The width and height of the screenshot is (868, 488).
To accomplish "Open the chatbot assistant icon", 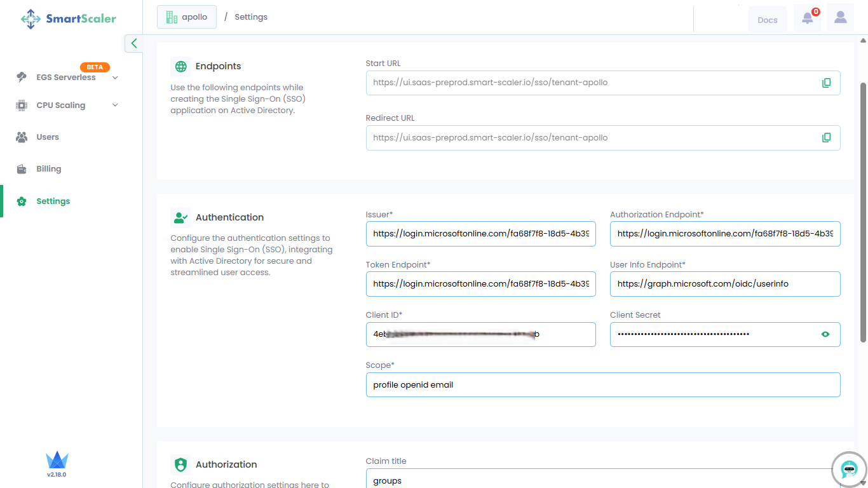I will (849, 470).
